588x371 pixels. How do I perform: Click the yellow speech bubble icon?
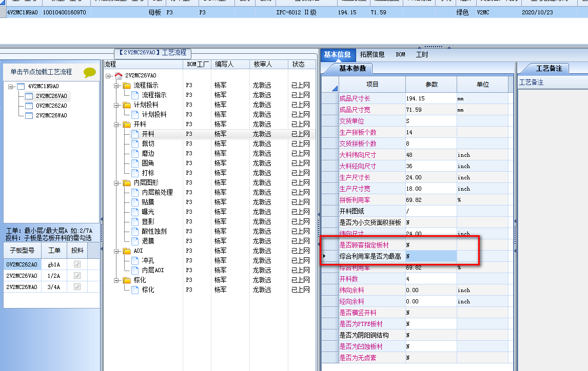(x=90, y=72)
